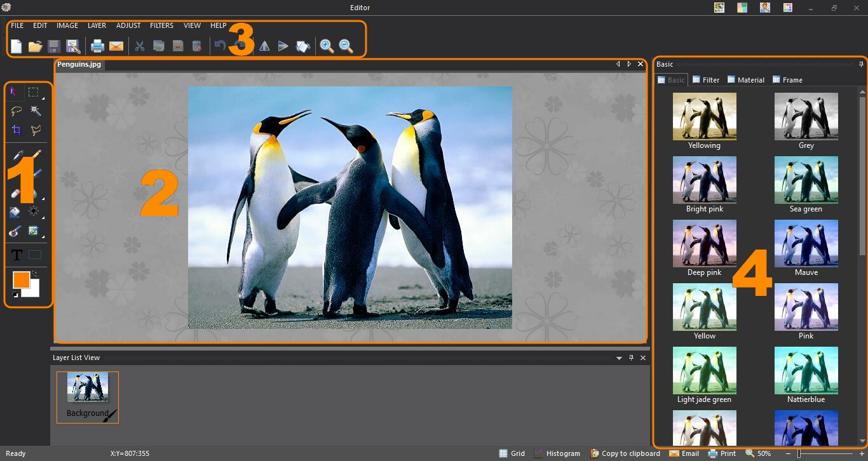Screen dimensions: 868x461
Task: Pin the Basic effects panel
Action: point(861,64)
